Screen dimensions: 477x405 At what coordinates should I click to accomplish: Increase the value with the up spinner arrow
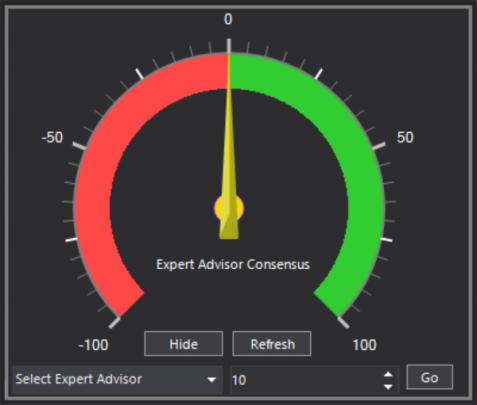(x=388, y=374)
